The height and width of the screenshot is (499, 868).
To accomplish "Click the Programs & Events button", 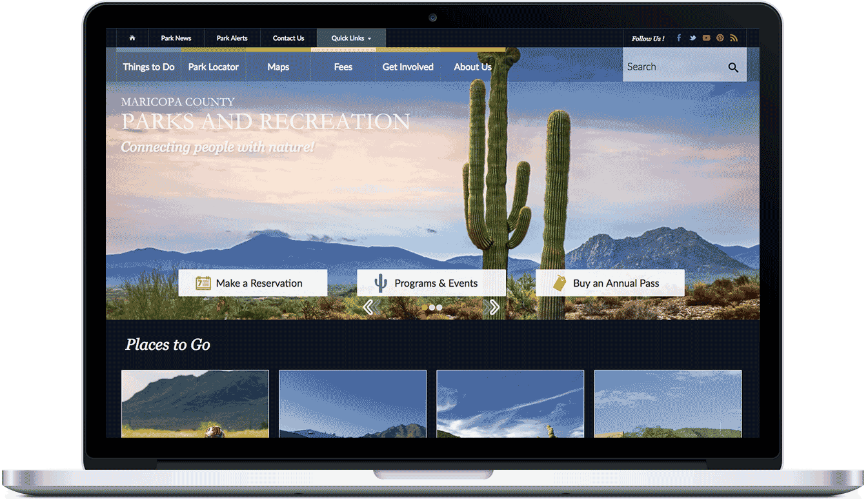I will (x=431, y=283).
